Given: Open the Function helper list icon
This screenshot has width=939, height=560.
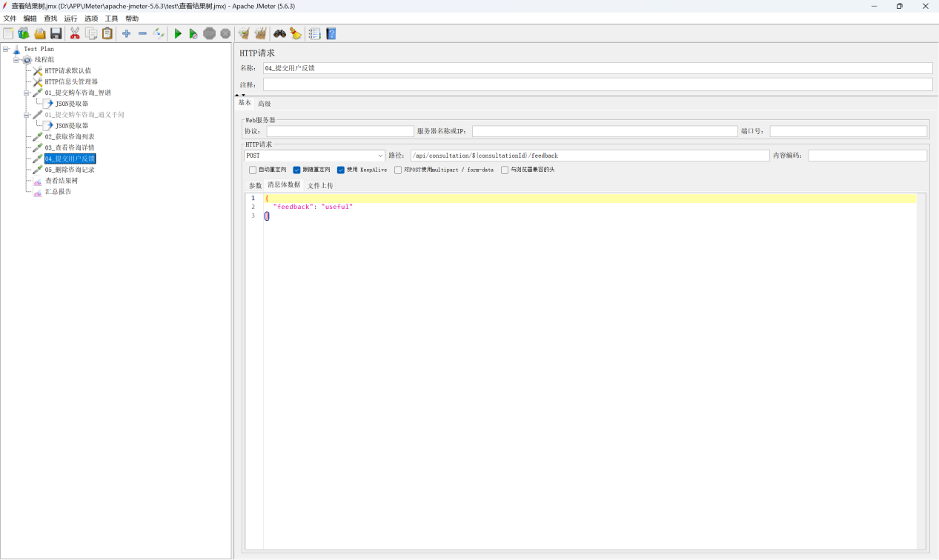Looking at the screenshot, I should tap(314, 33).
